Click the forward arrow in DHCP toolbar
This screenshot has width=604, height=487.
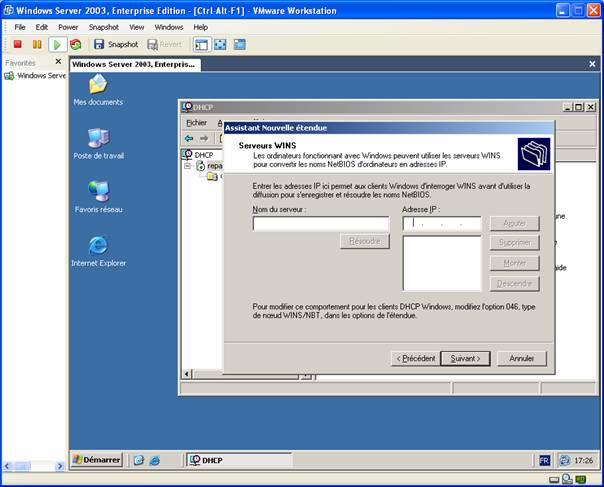tap(204, 138)
